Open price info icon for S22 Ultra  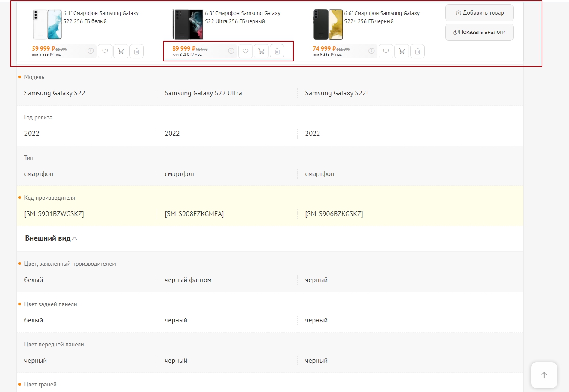[231, 51]
